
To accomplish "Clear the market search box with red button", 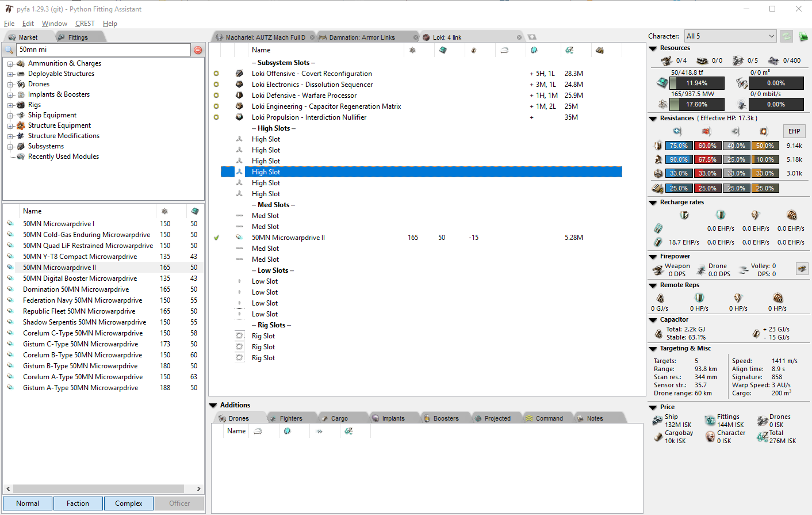I will [198, 50].
